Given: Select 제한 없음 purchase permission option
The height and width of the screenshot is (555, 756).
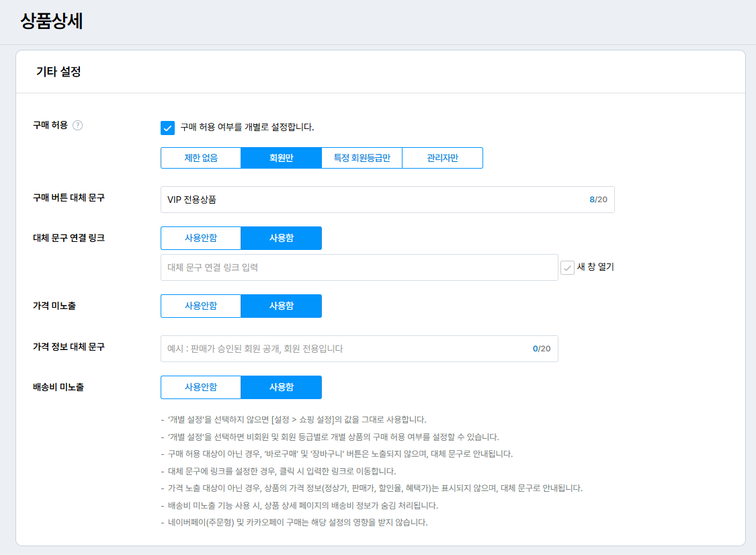Looking at the screenshot, I should pos(201,159).
